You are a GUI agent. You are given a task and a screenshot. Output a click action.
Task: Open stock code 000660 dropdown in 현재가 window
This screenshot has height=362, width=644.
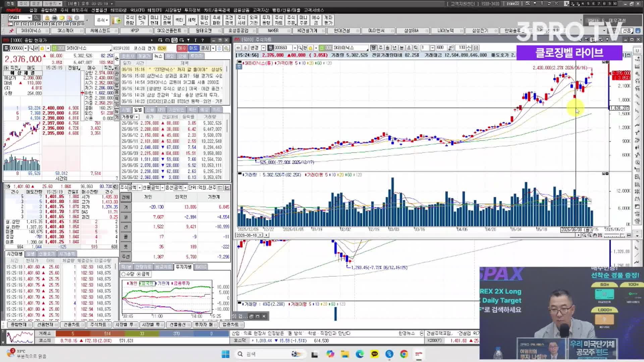tap(25, 48)
